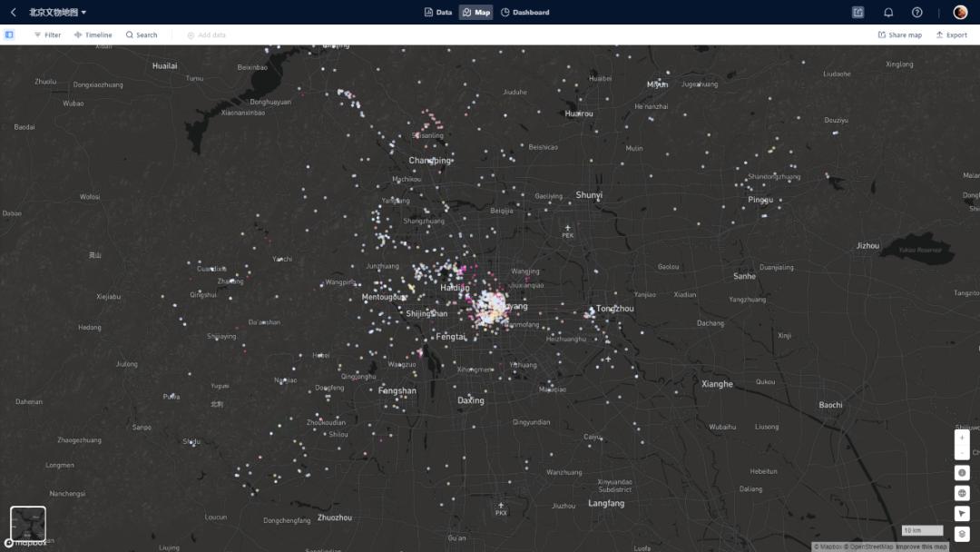Open notifications bell
Image resolution: width=980 pixels, height=552 pixels.
(888, 12)
